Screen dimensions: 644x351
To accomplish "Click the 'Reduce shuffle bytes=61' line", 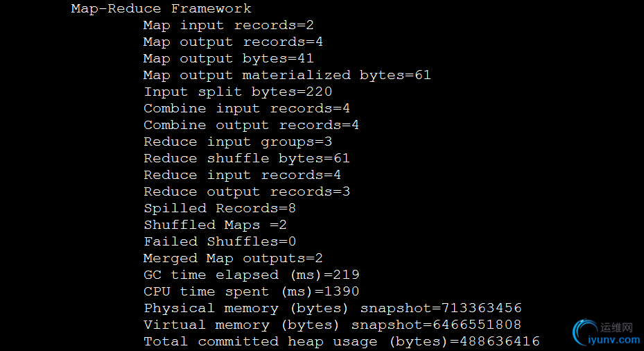I will click(247, 159).
